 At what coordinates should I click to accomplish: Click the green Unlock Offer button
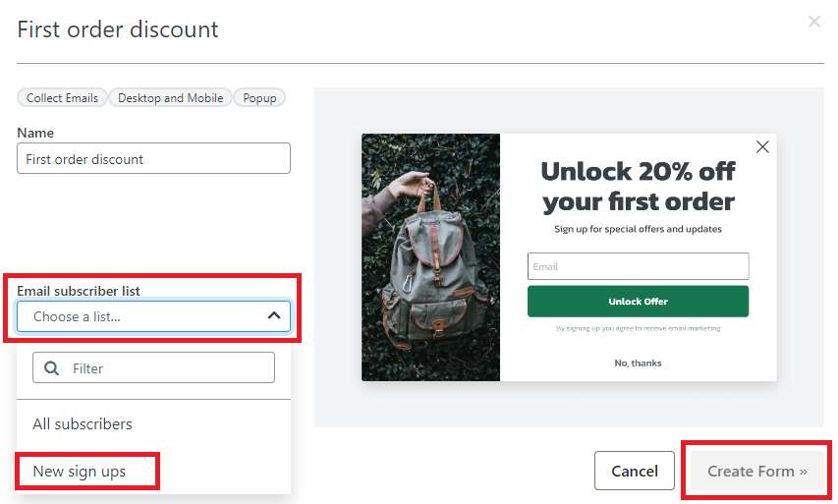pyautogui.click(x=638, y=302)
